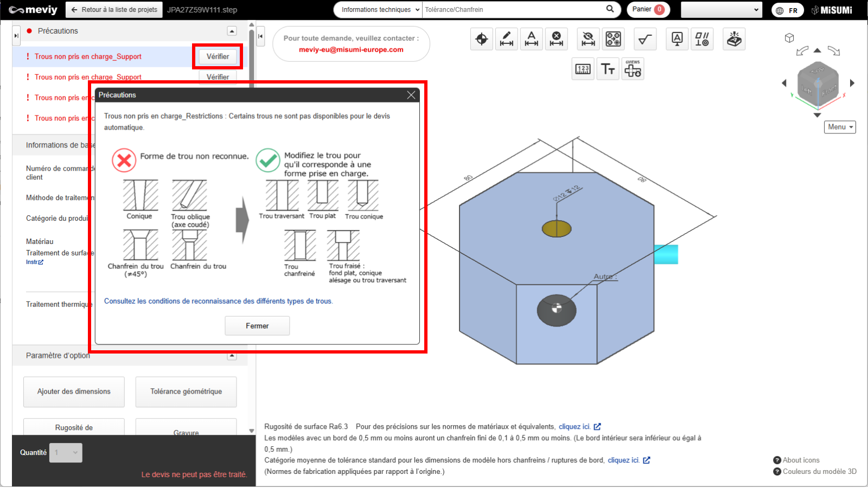Screen dimensions: 868x488
Task: Open the text size Tt tool
Action: [608, 69]
